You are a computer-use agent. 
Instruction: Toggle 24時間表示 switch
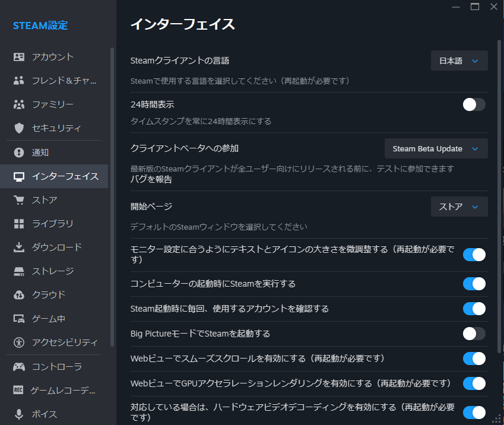click(x=474, y=104)
